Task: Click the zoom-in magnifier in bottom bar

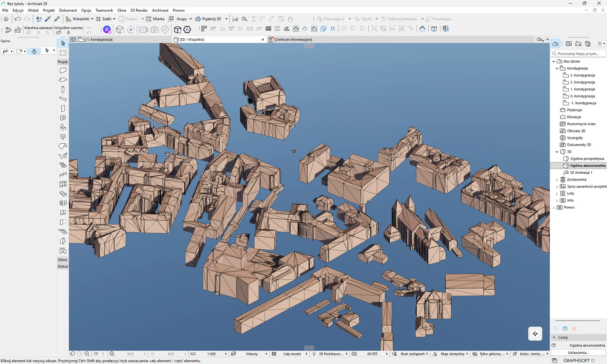Action: click(87, 354)
